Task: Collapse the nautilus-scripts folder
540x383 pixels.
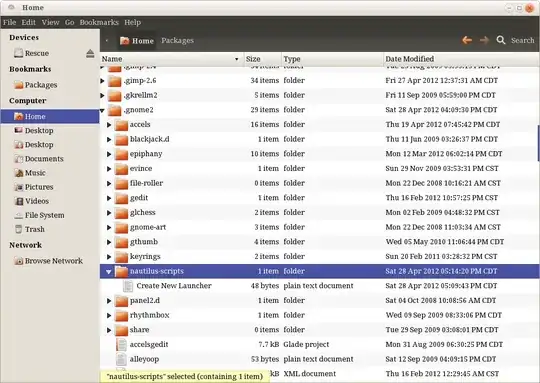Action: point(108,272)
